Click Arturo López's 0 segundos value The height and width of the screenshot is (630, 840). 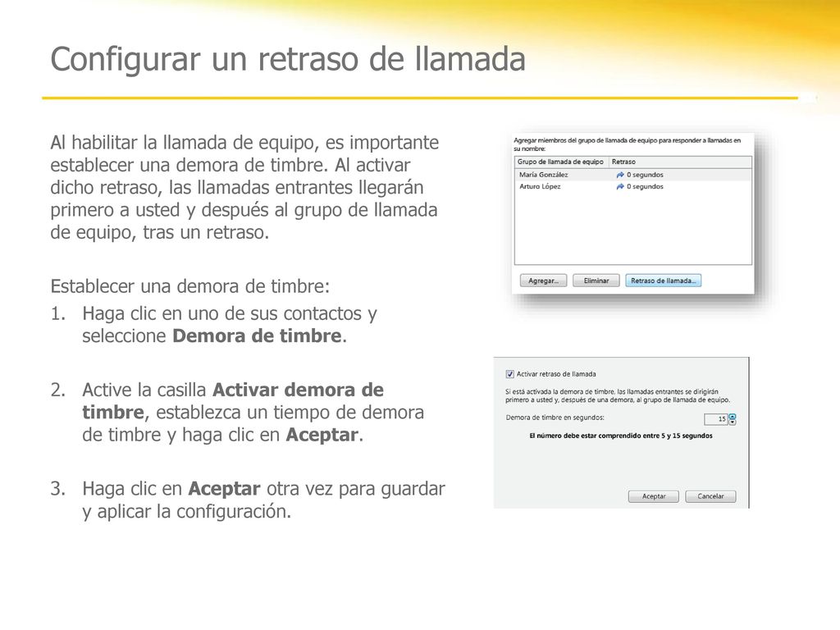(645, 186)
